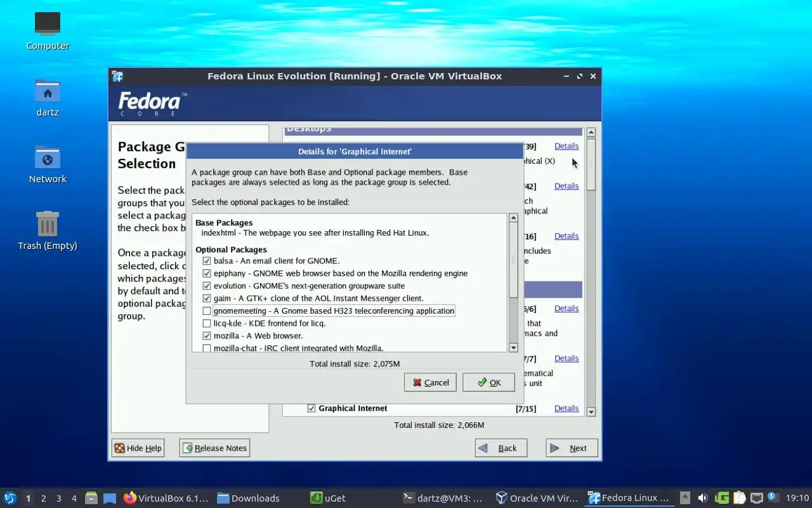Enable the licq-kde checkbox
812x508 pixels.
point(207,323)
